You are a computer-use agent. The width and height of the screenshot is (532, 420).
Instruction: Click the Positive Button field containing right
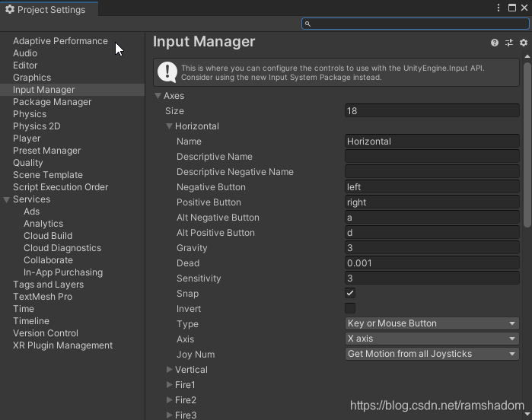432,202
